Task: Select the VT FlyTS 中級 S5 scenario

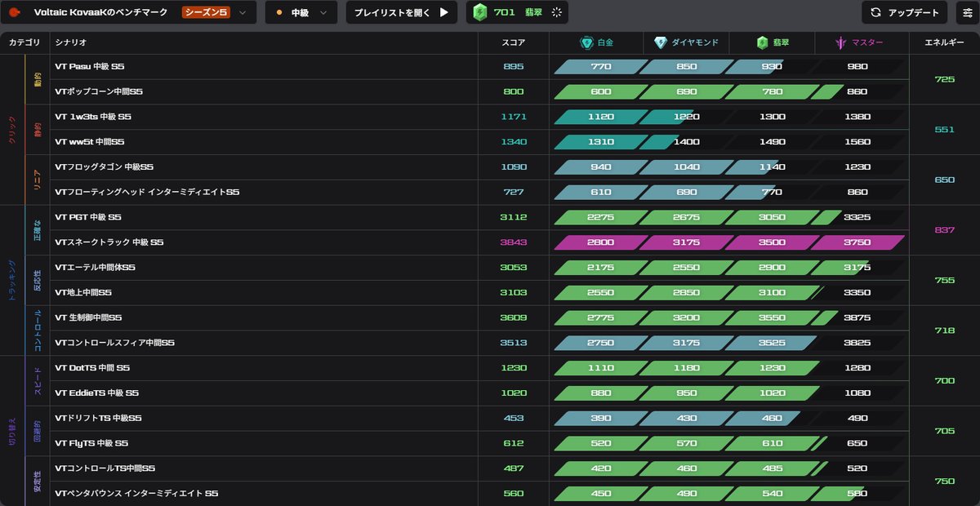Action: pyautogui.click(x=91, y=443)
